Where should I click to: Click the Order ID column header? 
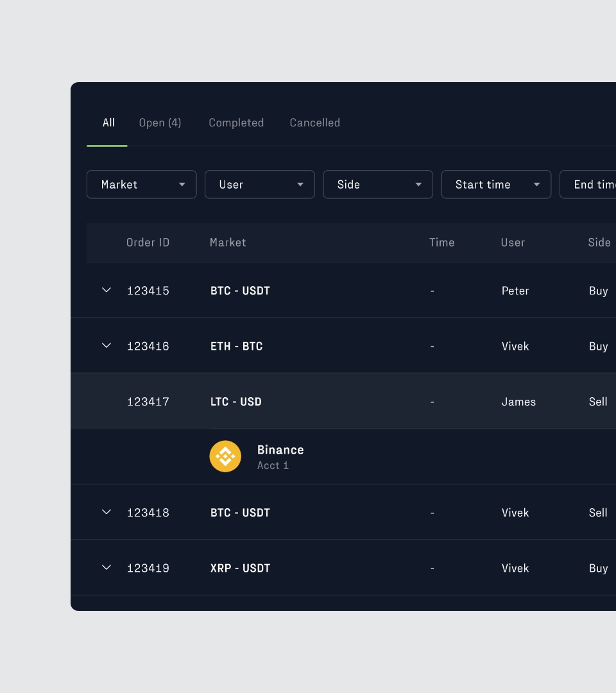148,242
